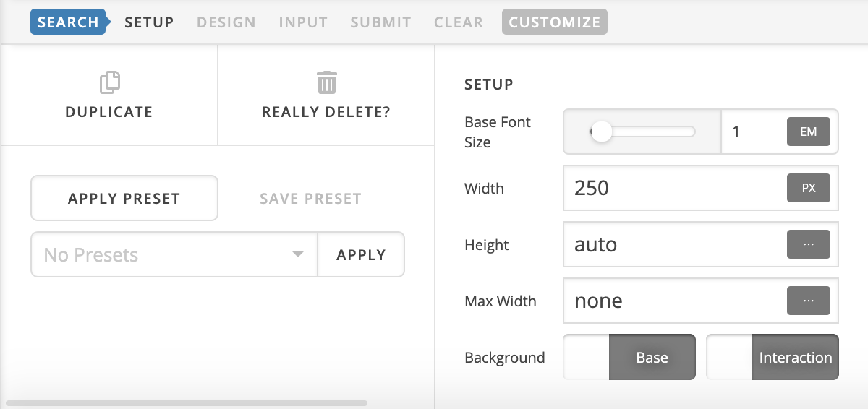
Task: Open the No Presets dropdown
Action: [x=174, y=254]
